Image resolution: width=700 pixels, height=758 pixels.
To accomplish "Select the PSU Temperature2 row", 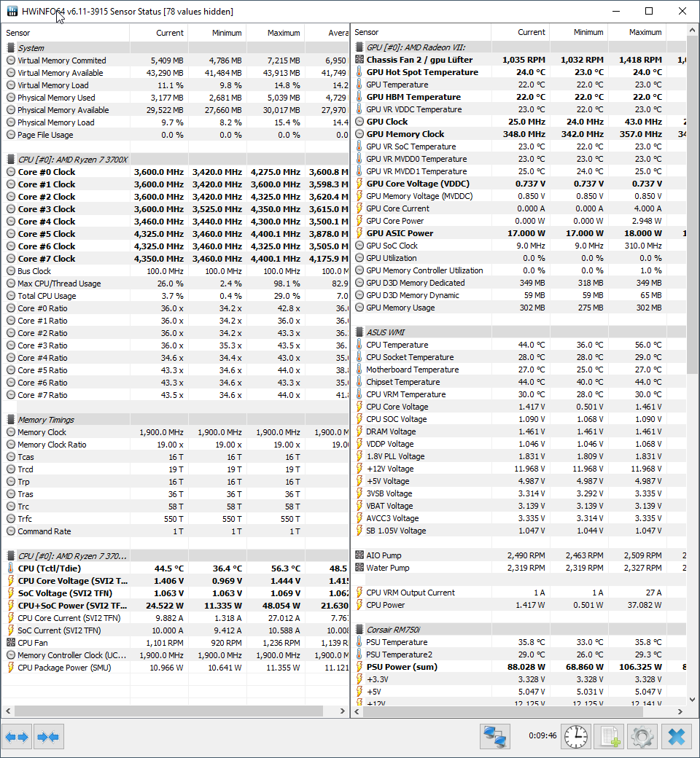I will tap(518, 655).
